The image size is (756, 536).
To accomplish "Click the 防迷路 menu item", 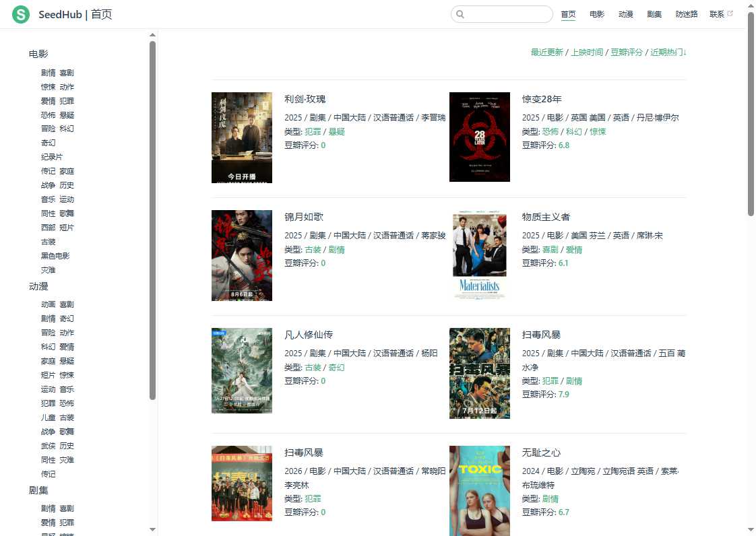I will point(687,13).
